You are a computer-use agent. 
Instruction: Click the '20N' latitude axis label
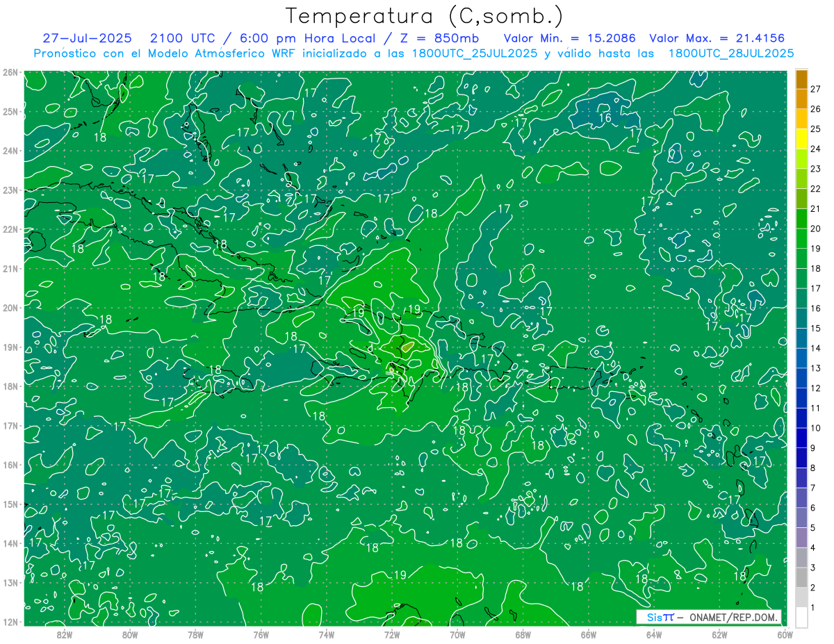10,308
